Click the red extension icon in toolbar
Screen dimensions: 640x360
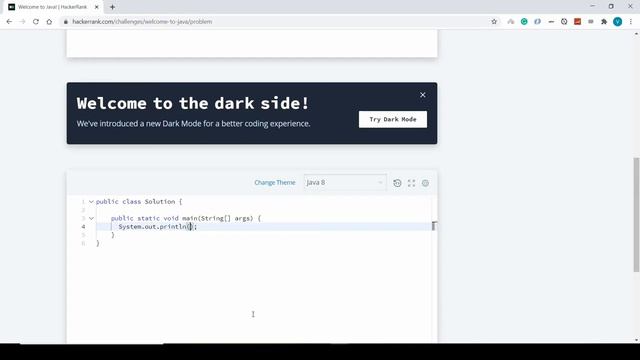pyautogui.click(x=577, y=22)
